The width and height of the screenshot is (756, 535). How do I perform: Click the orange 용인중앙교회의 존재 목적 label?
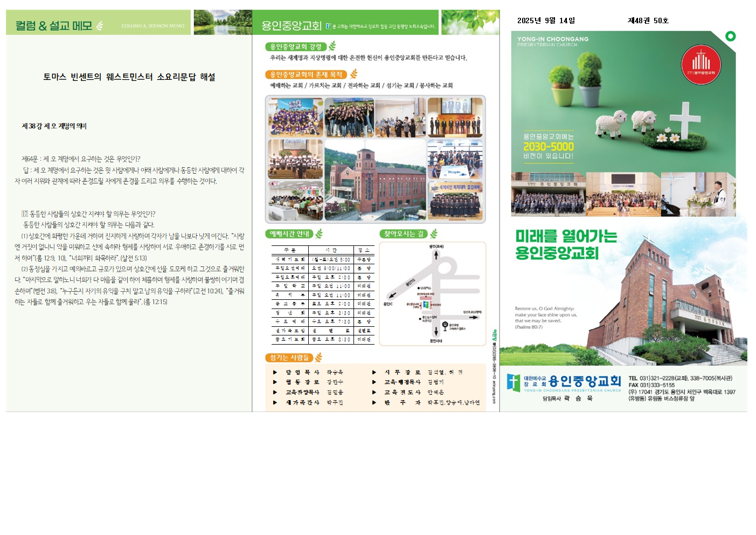(306, 74)
